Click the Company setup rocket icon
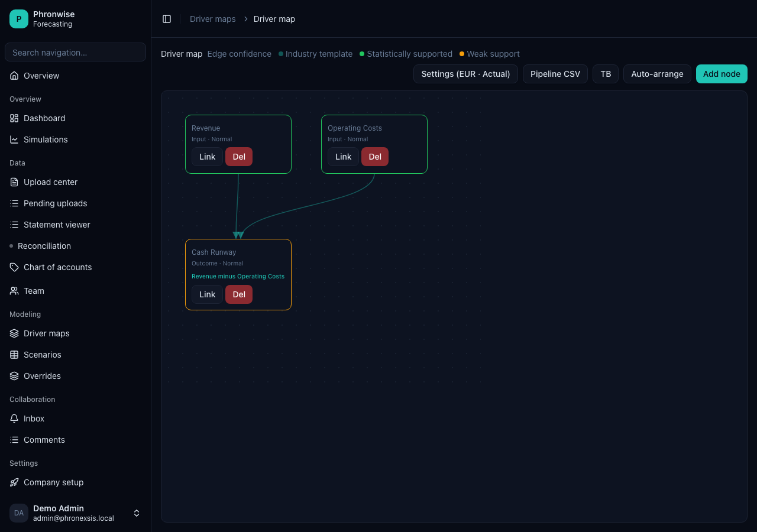Image resolution: width=757 pixels, height=532 pixels. click(14, 482)
